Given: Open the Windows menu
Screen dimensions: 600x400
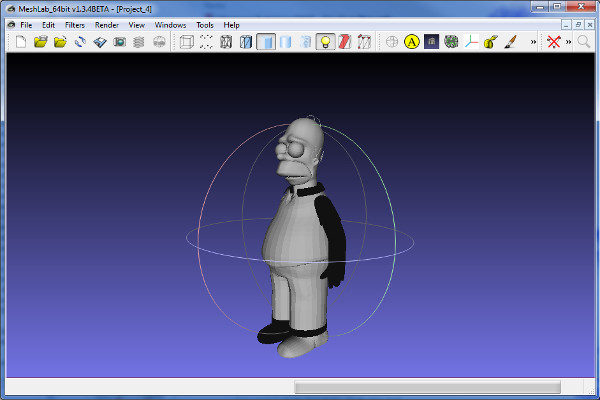Looking at the screenshot, I should [170, 24].
